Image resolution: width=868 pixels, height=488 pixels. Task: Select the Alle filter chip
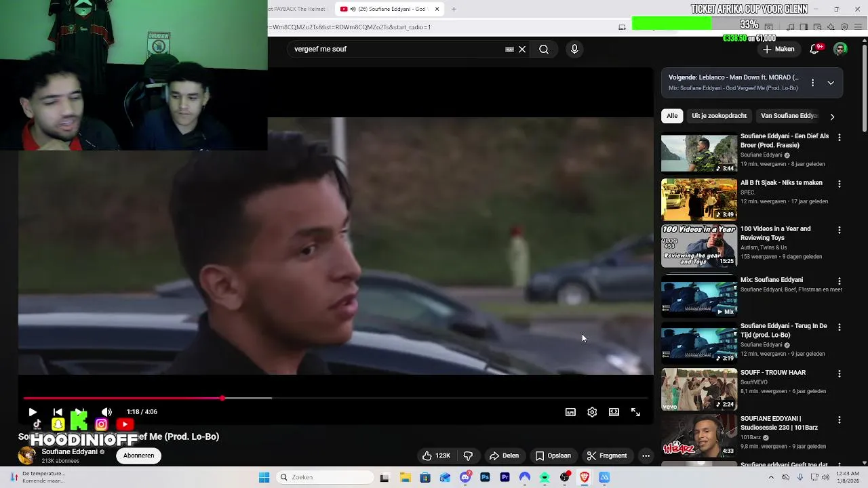pos(672,116)
